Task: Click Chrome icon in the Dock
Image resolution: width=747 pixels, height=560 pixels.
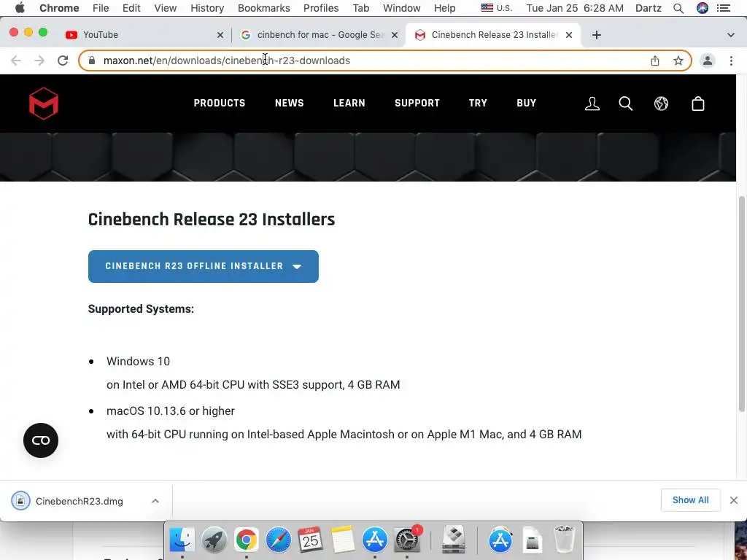Action: click(247, 540)
